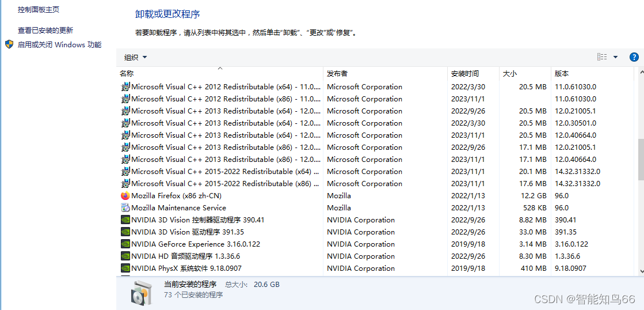Select NVIDIA HD 音频驱动程序 1.3.36.6 name

coord(186,256)
